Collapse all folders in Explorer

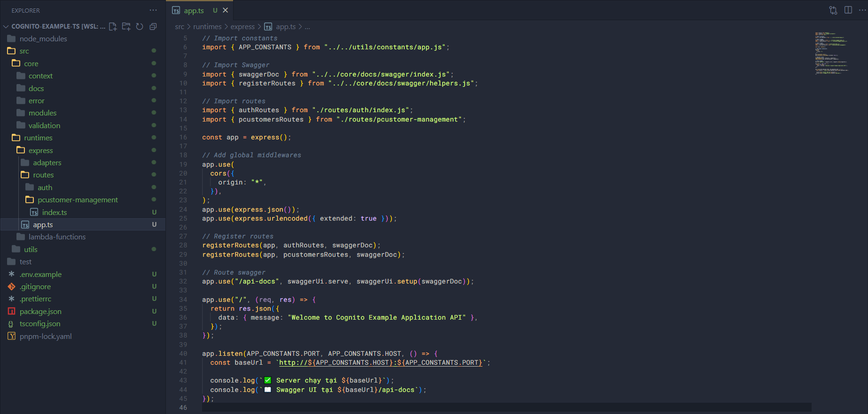click(153, 27)
